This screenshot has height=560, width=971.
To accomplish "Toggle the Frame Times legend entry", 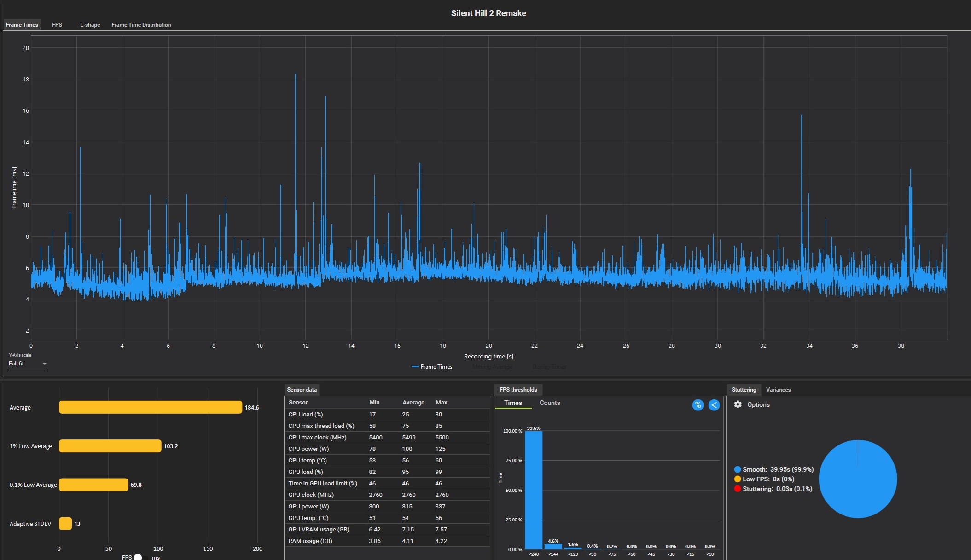I will 432,367.
